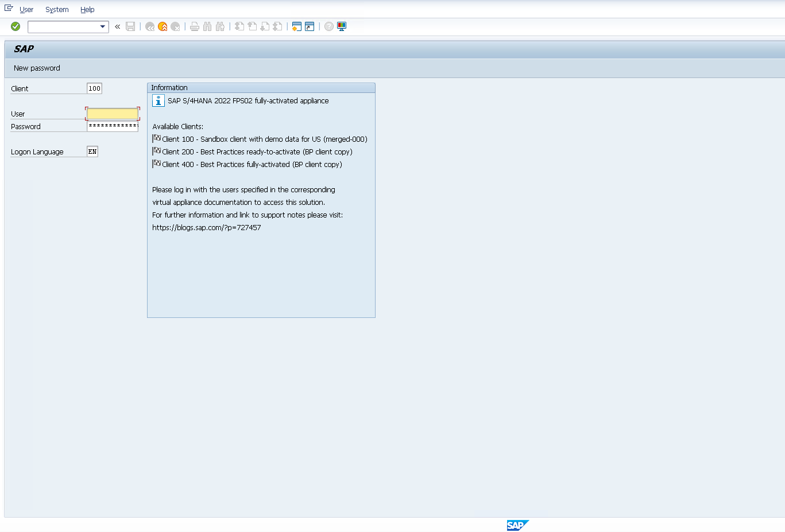785x532 pixels.
Task: Collapse command field with double chevron
Action: click(x=118, y=26)
